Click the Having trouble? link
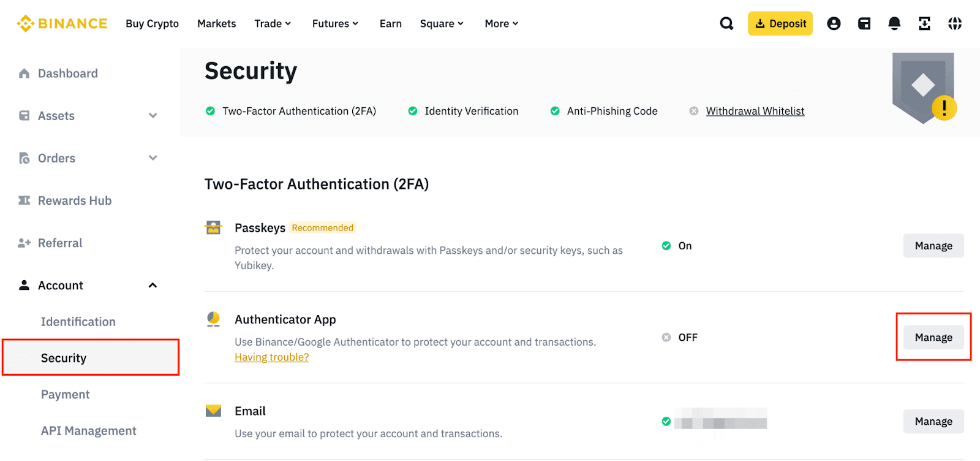Image resolution: width=980 pixels, height=461 pixels. point(271,357)
